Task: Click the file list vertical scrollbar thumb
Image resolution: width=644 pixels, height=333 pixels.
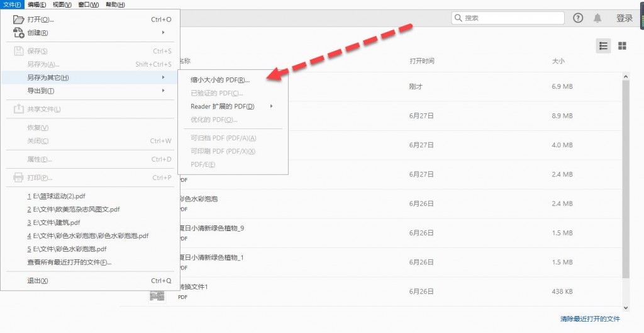Action: click(x=626, y=179)
